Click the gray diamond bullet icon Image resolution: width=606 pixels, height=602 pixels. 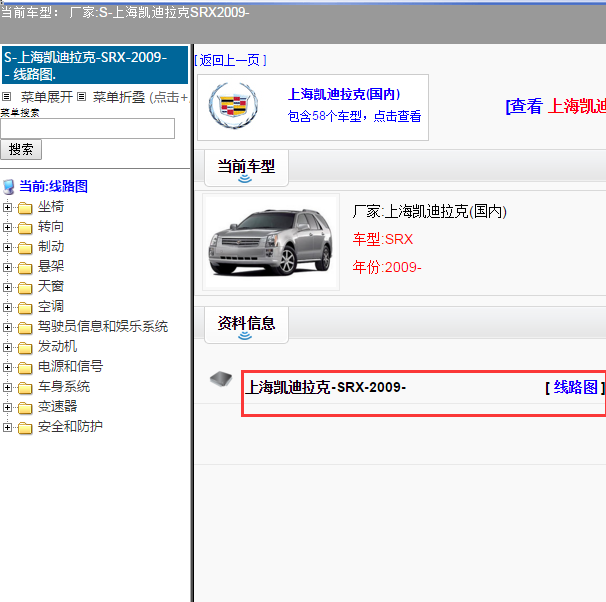pos(221,379)
